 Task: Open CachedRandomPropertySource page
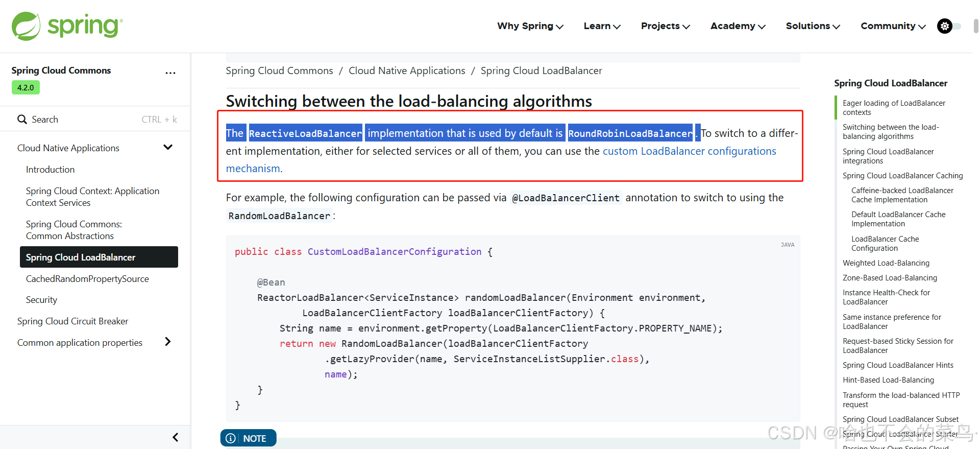[87, 279]
